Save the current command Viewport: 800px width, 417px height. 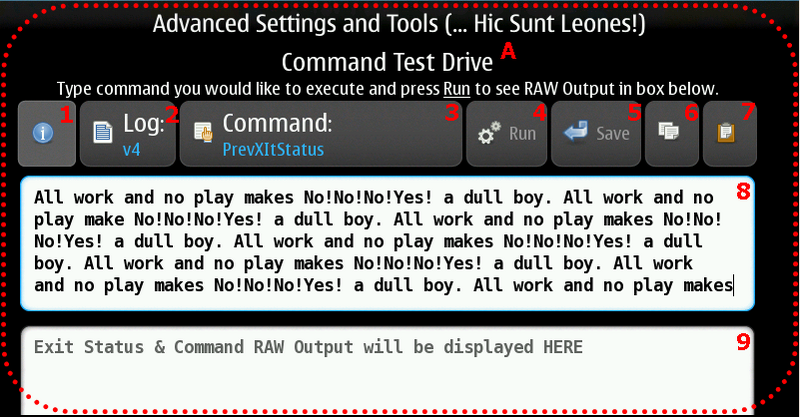pos(595,134)
